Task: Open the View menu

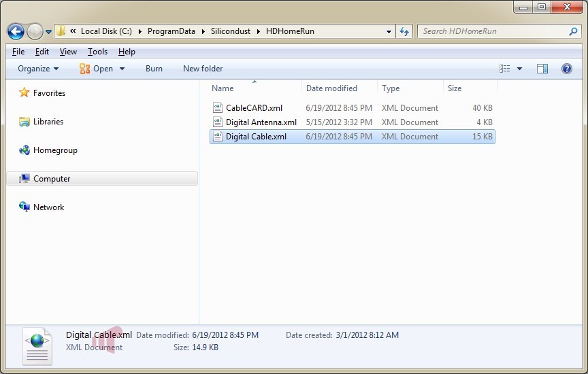Action: click(x=68, y=52)
